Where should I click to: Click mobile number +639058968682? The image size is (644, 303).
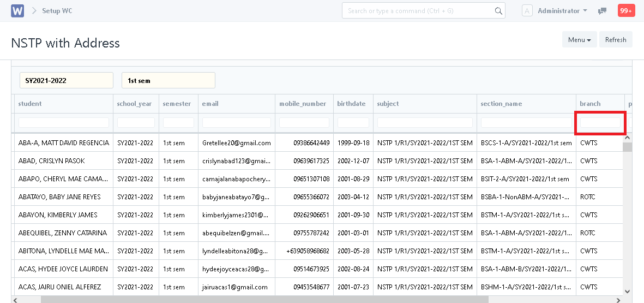[x=304, y=251]
